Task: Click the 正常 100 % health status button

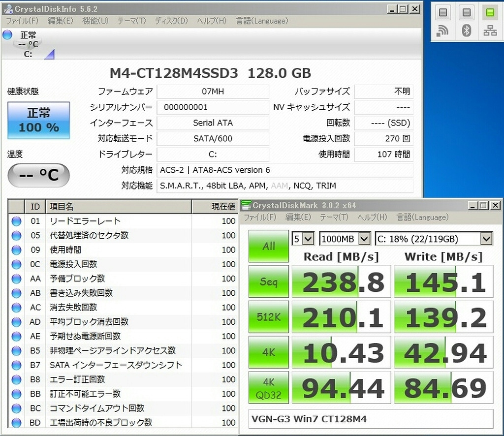Action: pyautogui.click(x=38, y=121)
